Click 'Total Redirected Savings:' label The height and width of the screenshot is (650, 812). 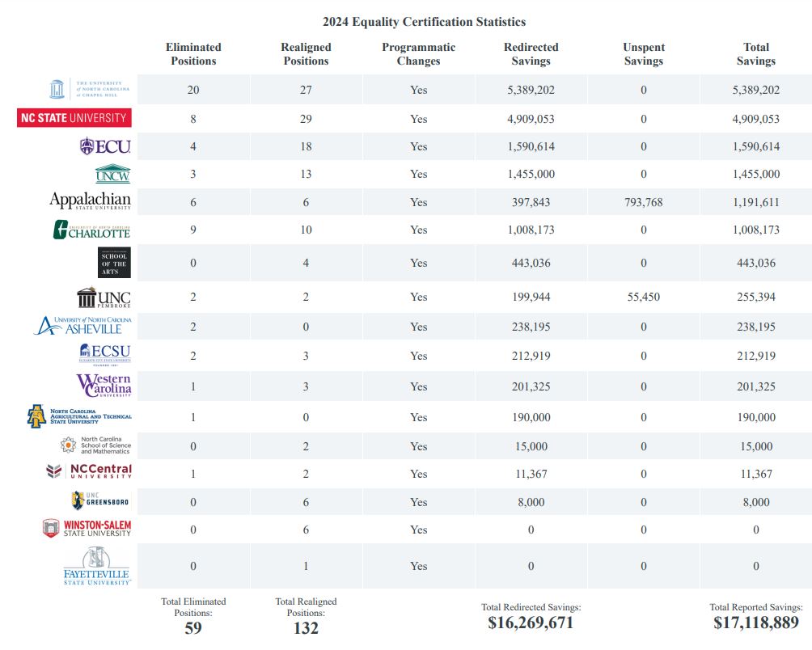531,607
